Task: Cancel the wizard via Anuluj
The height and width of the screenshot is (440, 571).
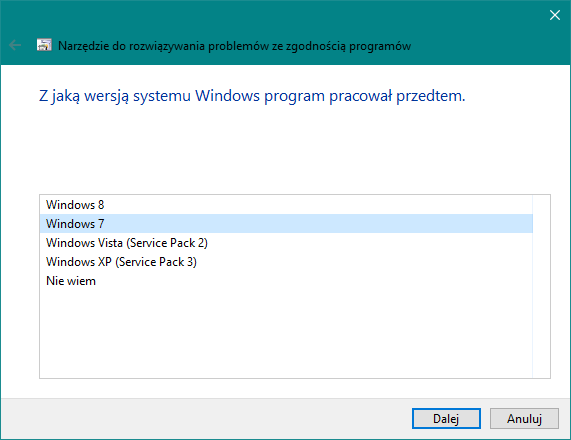Action: (x=524, y=419)
